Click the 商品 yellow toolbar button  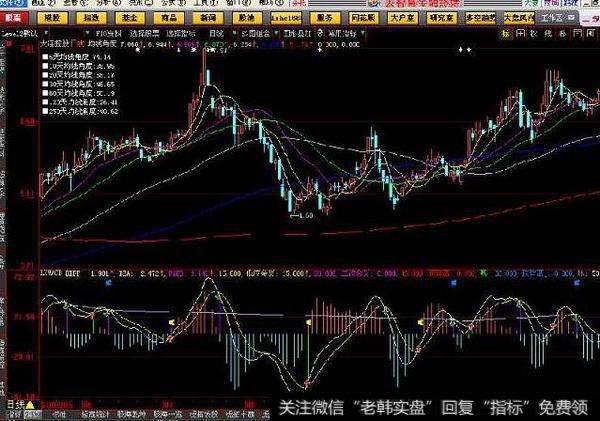[172, 18]
